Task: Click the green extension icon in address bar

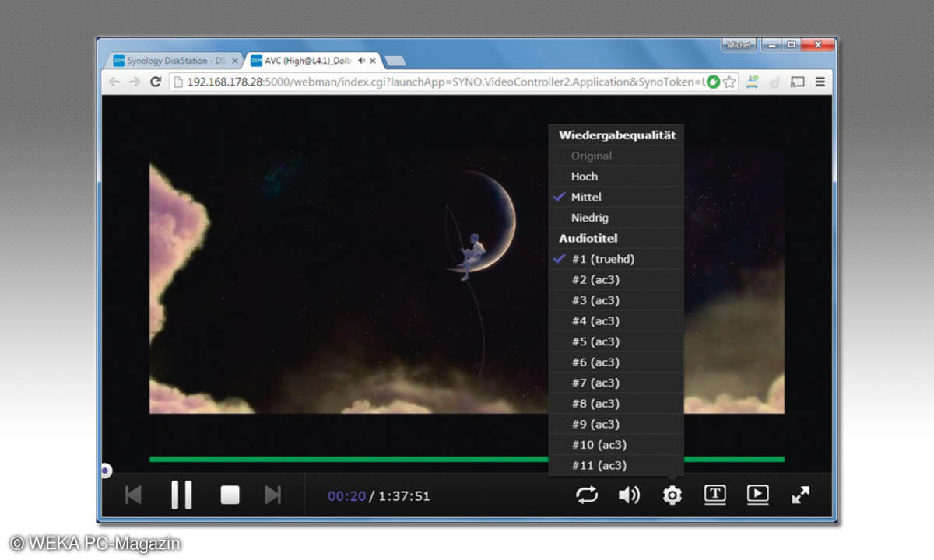Action: point(712,82)
